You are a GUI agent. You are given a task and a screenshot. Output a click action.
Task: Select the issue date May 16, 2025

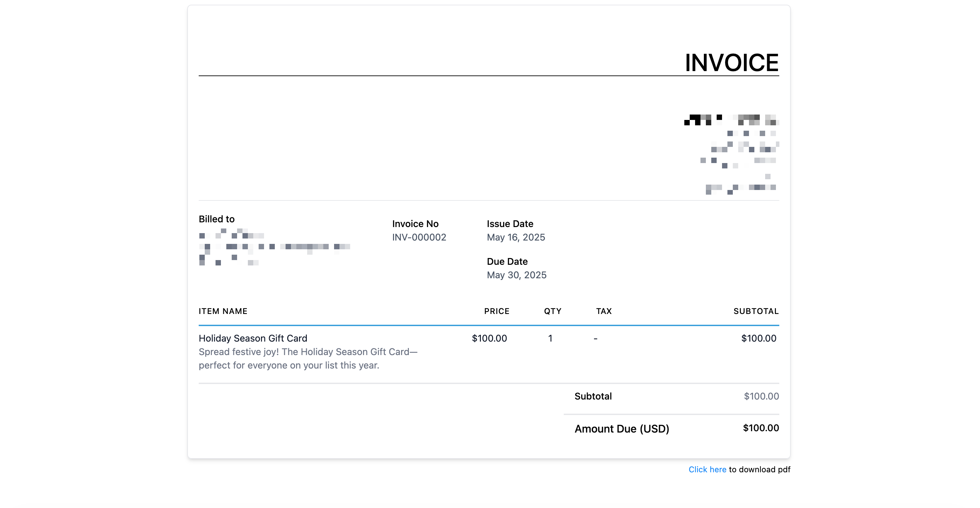click(516, 237)
